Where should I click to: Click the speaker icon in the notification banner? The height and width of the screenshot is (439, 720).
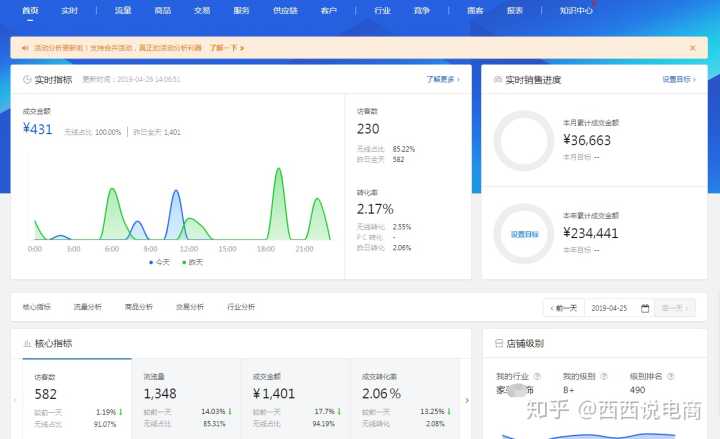[24, 47]
